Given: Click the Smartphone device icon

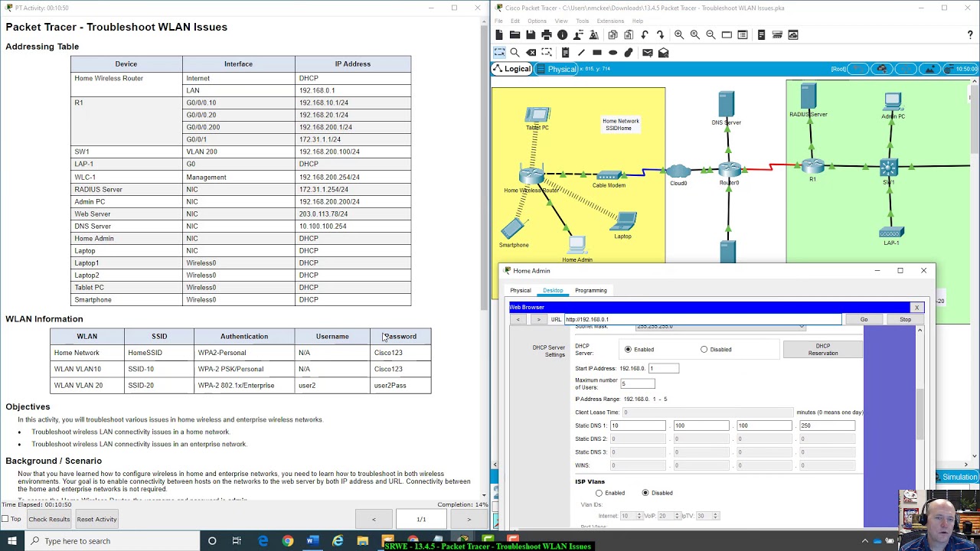Looking at the screenshot, I should point(514,229).
